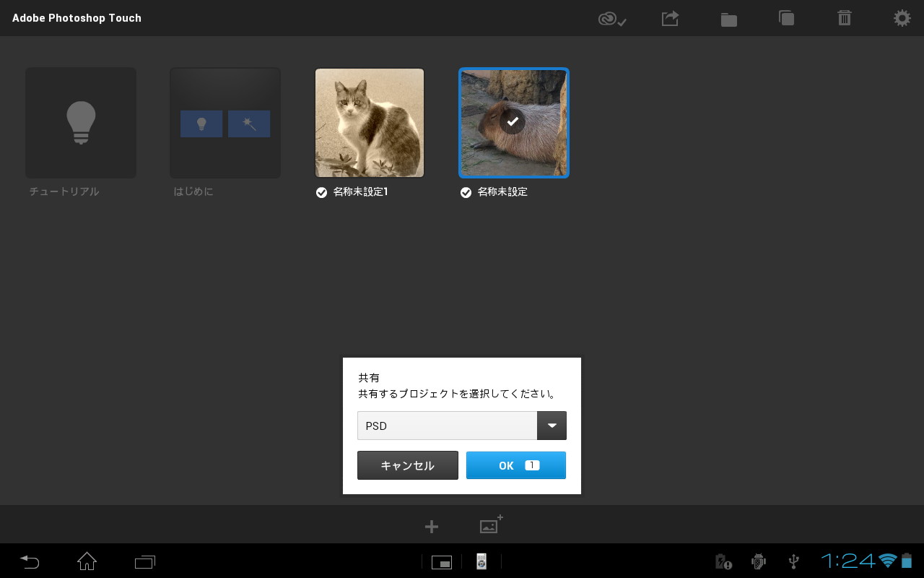The height and width of the screenshot is (578, 924).
Task: Open the settings gear icon
Action: (x=902, y=18)
